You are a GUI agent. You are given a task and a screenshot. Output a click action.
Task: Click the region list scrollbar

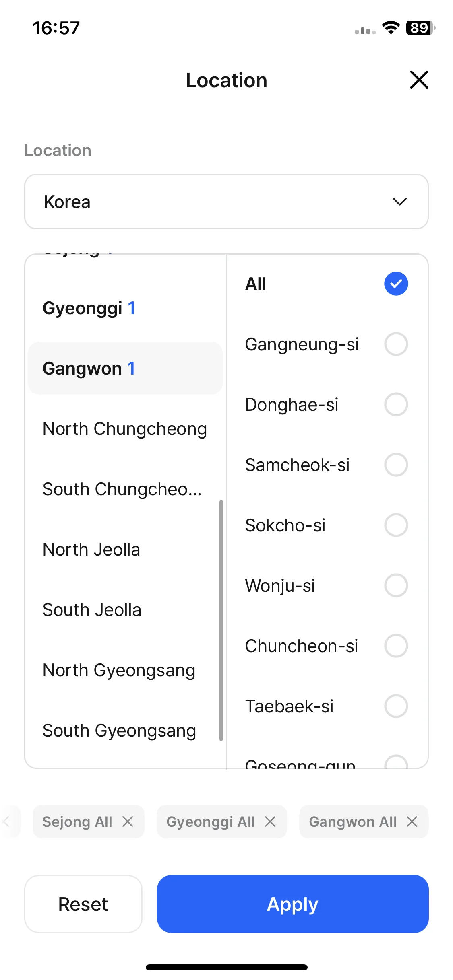coord(221,620)
